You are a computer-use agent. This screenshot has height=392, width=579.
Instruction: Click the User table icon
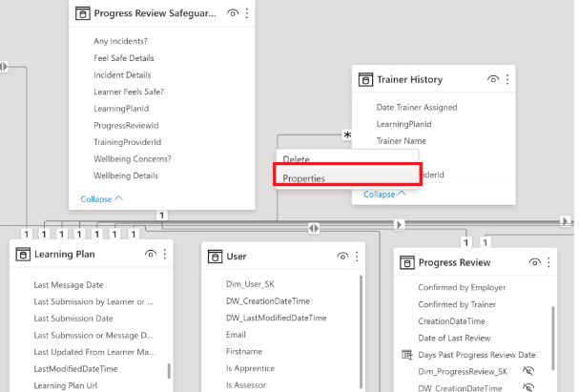pyautogui.click(x=215, y=257)
